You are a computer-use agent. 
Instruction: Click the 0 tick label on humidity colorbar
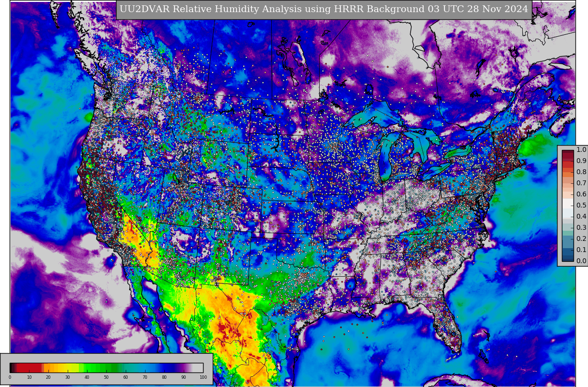10,377
